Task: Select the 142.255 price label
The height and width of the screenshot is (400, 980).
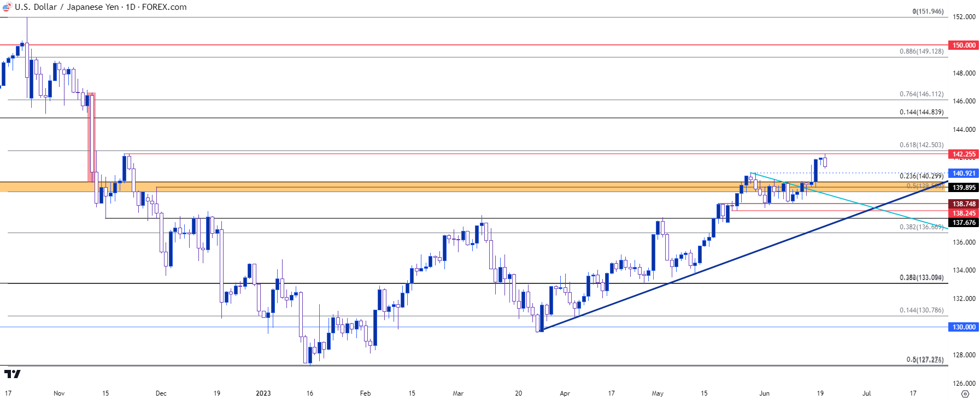Action: tap(964, 154)
